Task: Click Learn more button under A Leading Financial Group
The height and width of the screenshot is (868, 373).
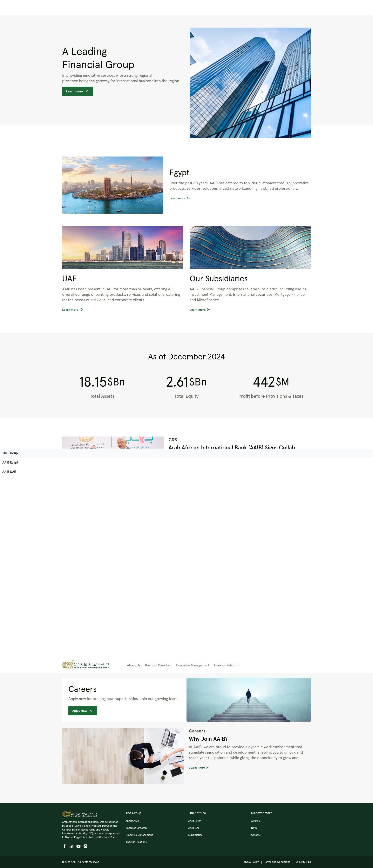Action: (x=78, y=91)
